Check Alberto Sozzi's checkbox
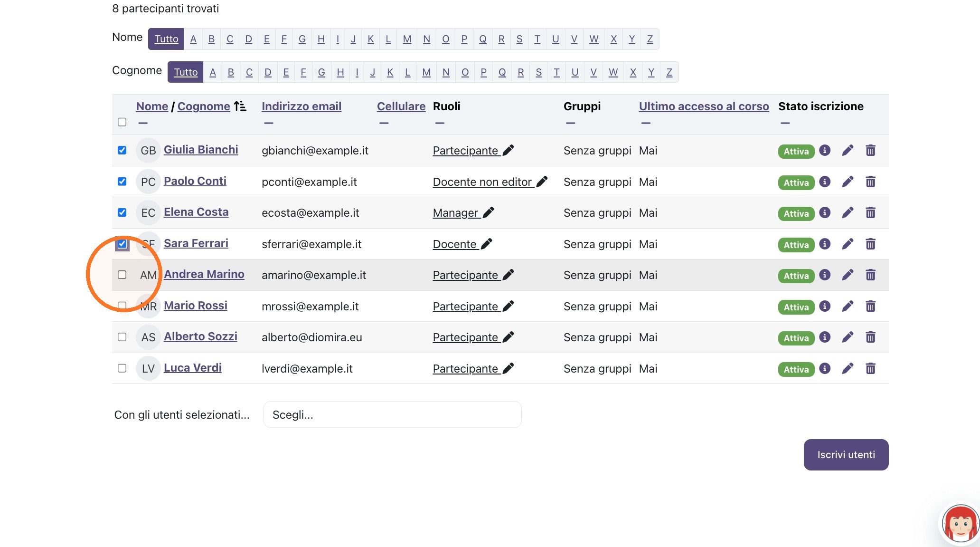Viewport: 980px width, 547px height. click(122, 337)
